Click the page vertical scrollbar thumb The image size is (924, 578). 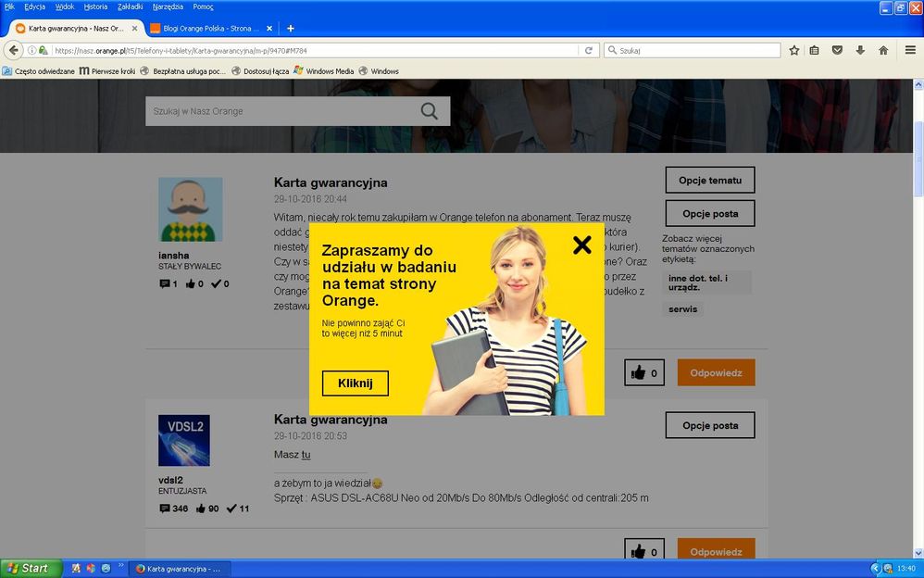pyautogui.click(x=918, y=158)
